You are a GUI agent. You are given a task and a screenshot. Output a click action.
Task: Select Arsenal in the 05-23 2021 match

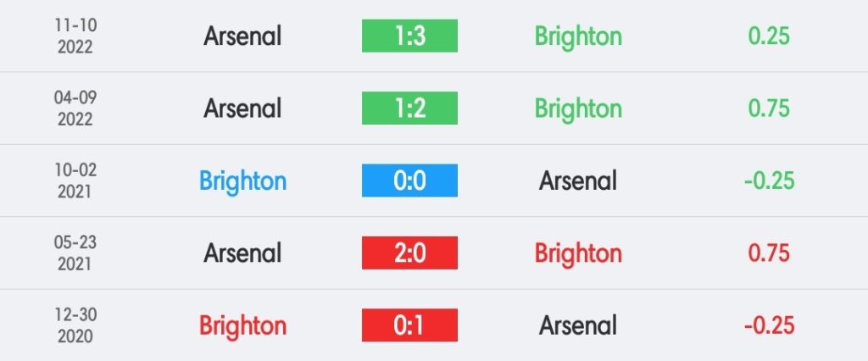242,253
